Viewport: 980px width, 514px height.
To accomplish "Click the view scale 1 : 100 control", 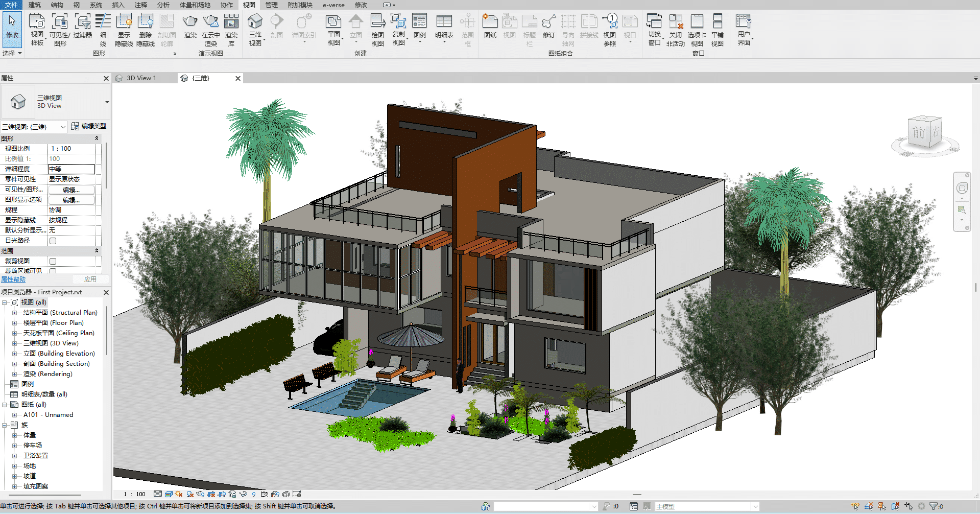I will tap(135, 494).
